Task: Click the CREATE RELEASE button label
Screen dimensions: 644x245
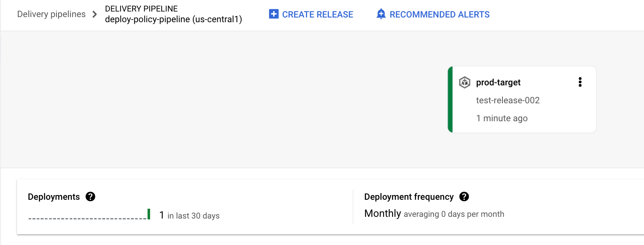Action: (x=317, y=15)
